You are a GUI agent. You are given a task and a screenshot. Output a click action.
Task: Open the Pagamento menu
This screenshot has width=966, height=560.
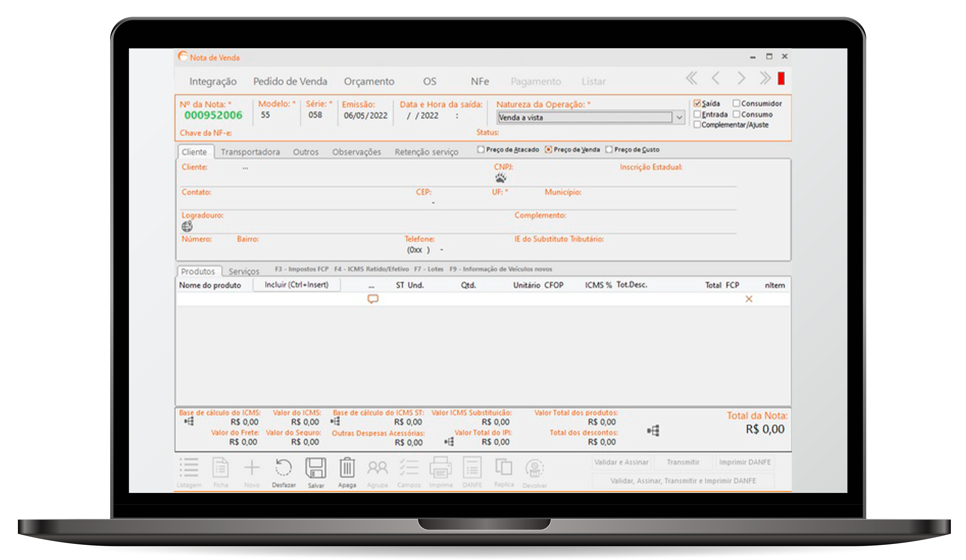click(536, 81)
